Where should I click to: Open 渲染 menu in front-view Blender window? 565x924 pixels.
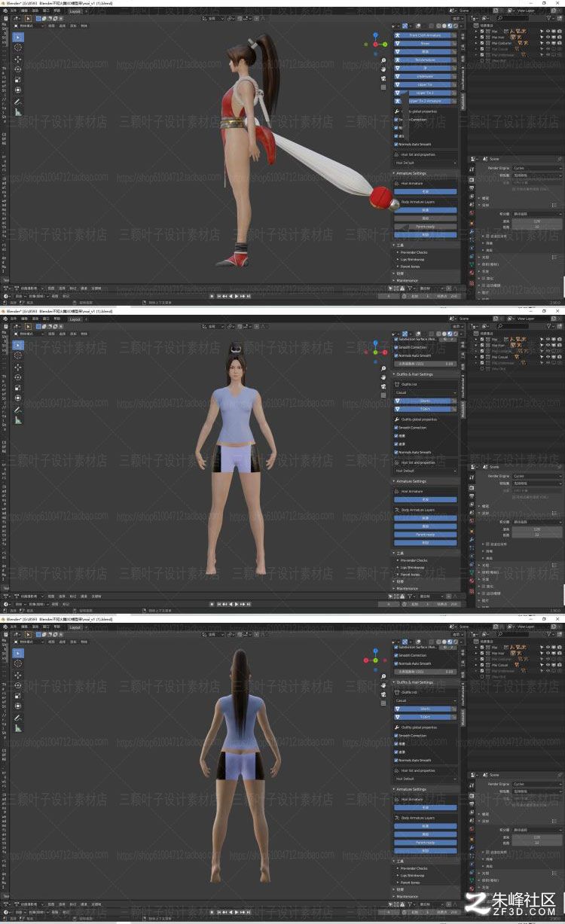(x=35, y=319)
